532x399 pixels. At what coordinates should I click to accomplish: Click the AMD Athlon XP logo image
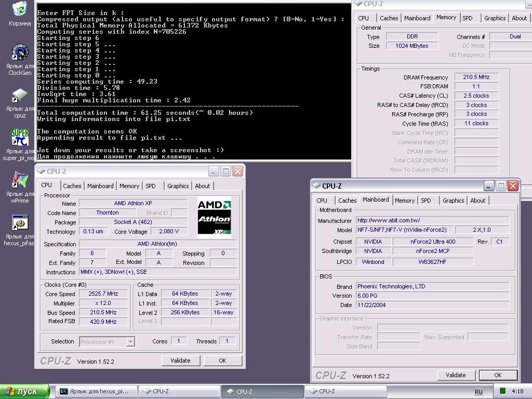pos(215,217)
